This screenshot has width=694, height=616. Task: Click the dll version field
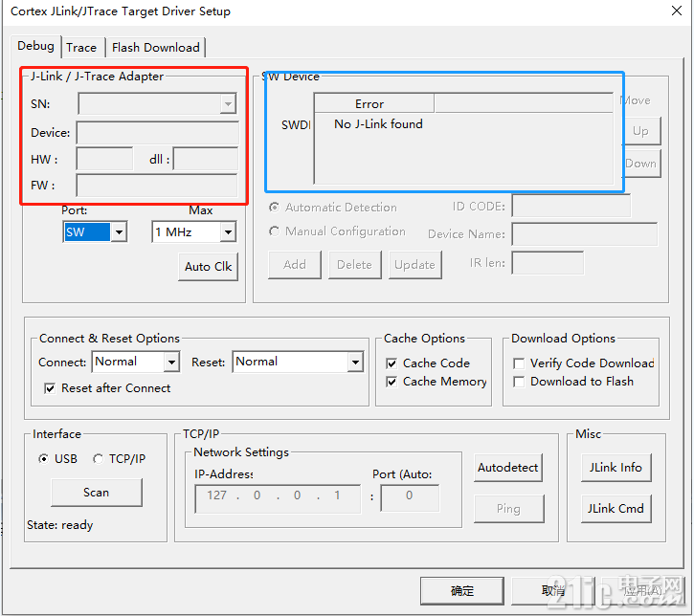tap(206, 159)
